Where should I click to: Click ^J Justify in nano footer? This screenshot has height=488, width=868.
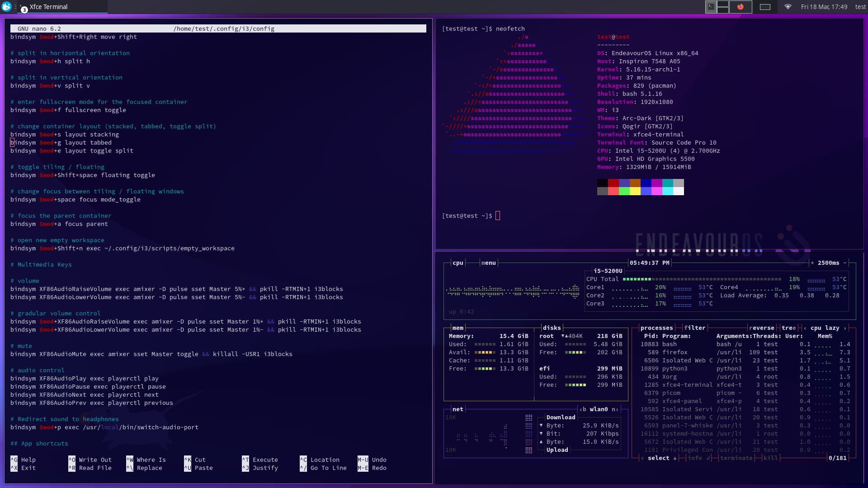click(260, 468)
